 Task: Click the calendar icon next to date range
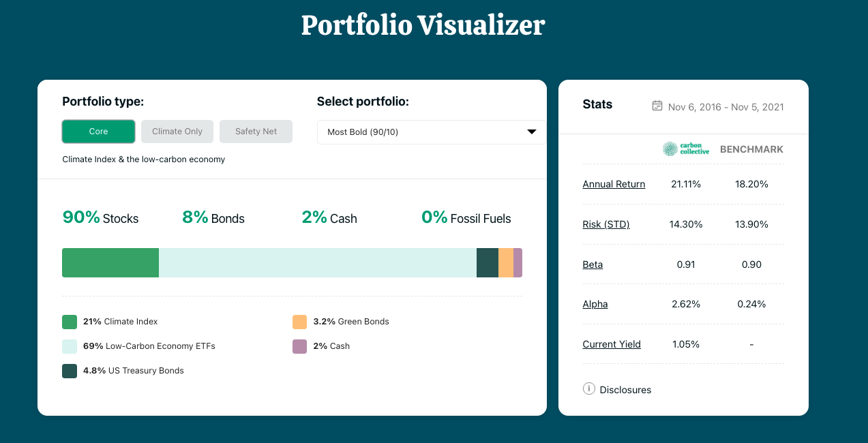point(657,106)
